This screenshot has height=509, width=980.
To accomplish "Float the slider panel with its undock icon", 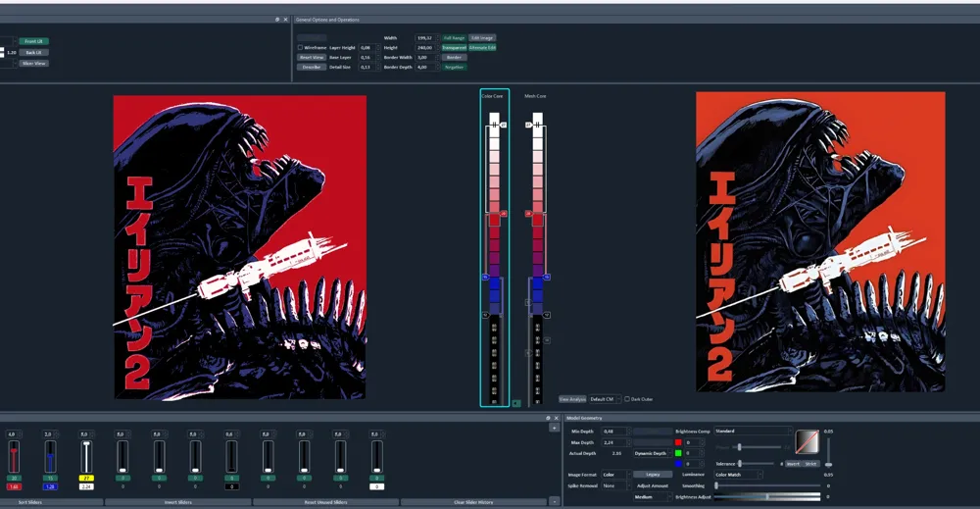I will pos(548,418).
